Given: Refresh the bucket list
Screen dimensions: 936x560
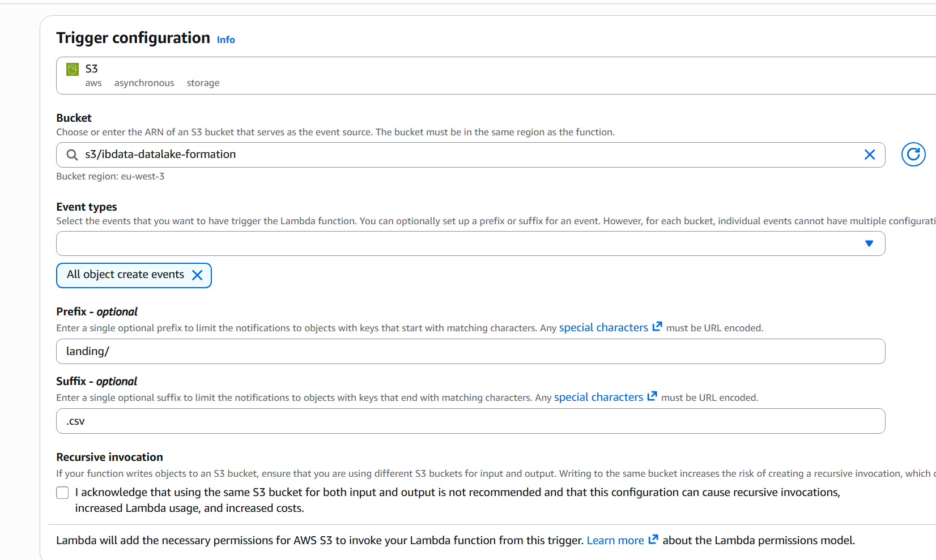Looking at the screenshot, I should 913,154.
